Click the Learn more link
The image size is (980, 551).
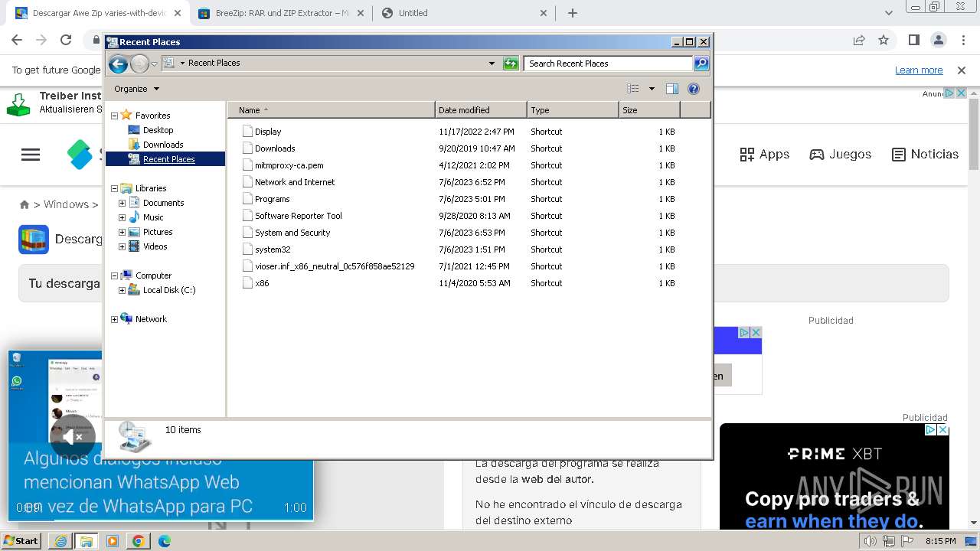[919, 70]
